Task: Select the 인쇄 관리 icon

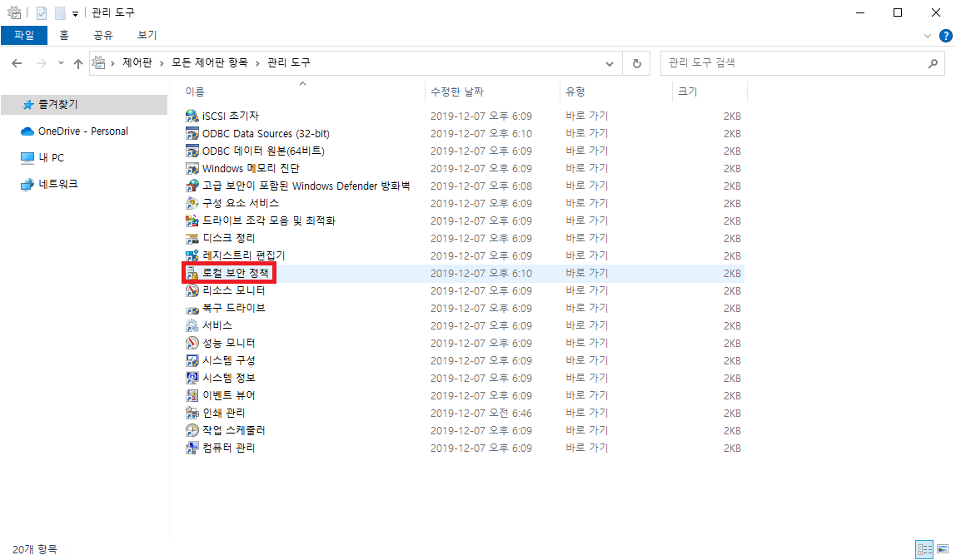Action: click(192, 414)
